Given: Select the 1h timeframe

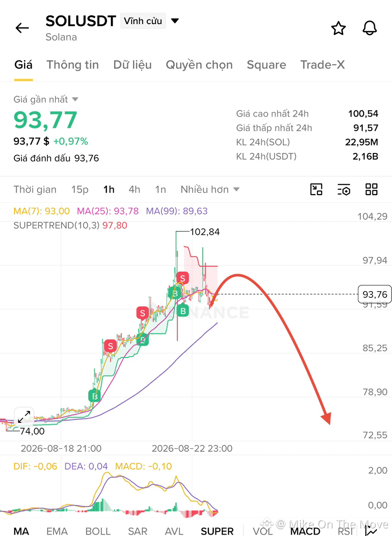Looking at the screenshot, I should tap(109, 189).
